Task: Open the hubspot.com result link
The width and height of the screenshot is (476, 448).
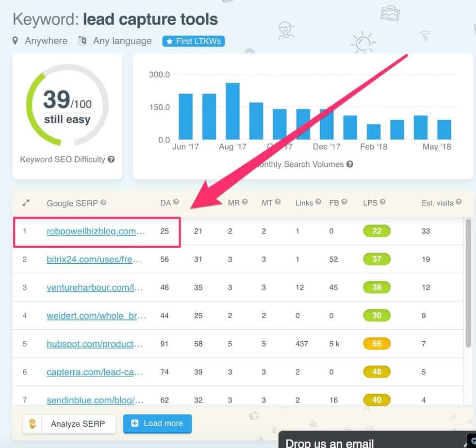Action: pos(95,344)
